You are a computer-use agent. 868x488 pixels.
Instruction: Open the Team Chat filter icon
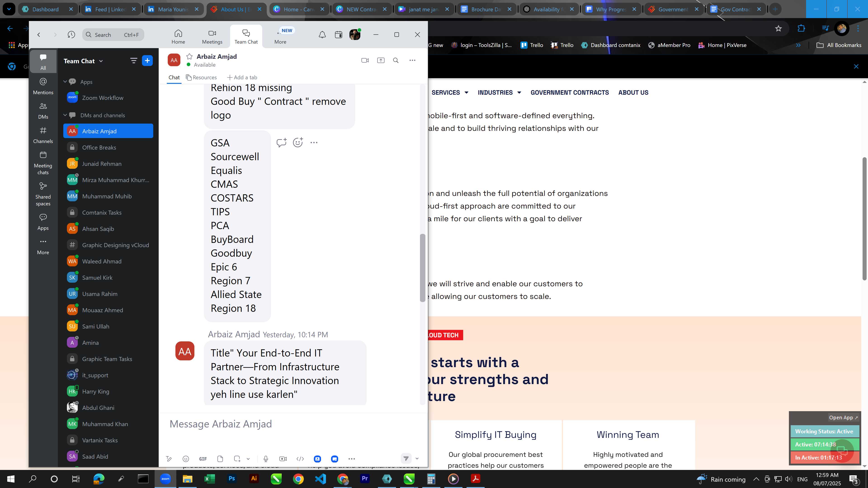point(134,61)
